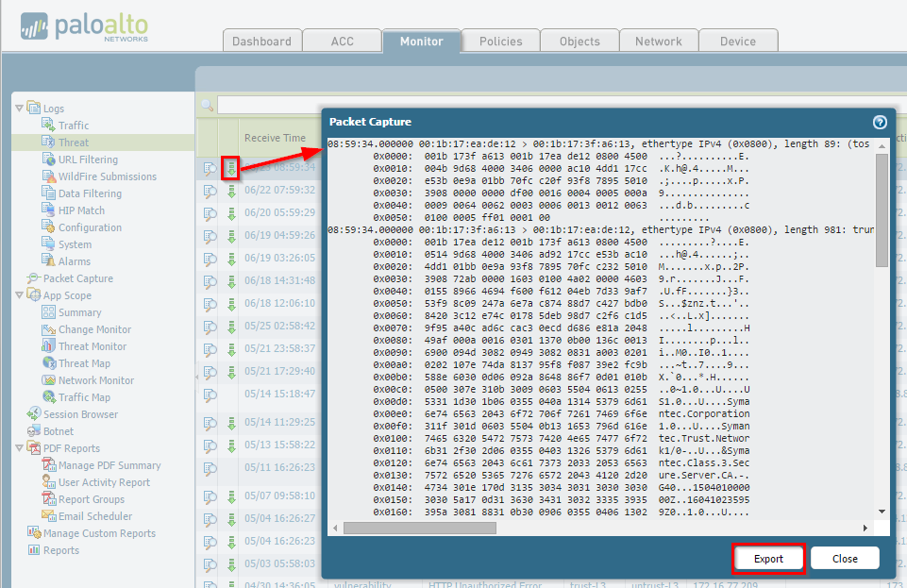Screen dimensions: 907x588
Task: Select Threat logs in sidebar
Action: point(74,143)
